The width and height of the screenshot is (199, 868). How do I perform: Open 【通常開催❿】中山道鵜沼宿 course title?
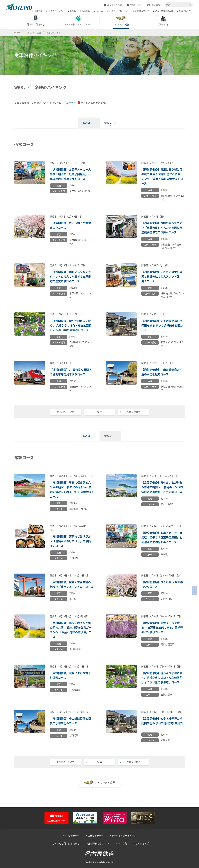[x=162, y=372]
